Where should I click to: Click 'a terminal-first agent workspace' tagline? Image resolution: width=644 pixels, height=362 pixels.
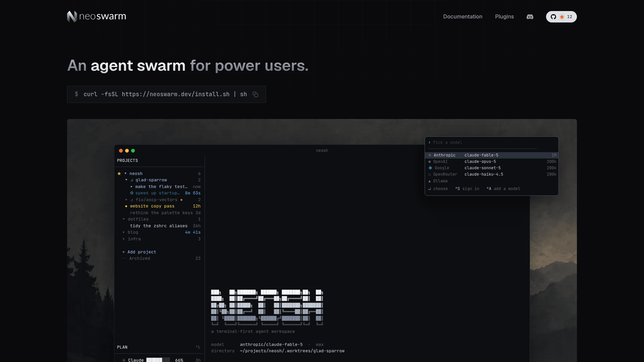click(x=253, y=331)
